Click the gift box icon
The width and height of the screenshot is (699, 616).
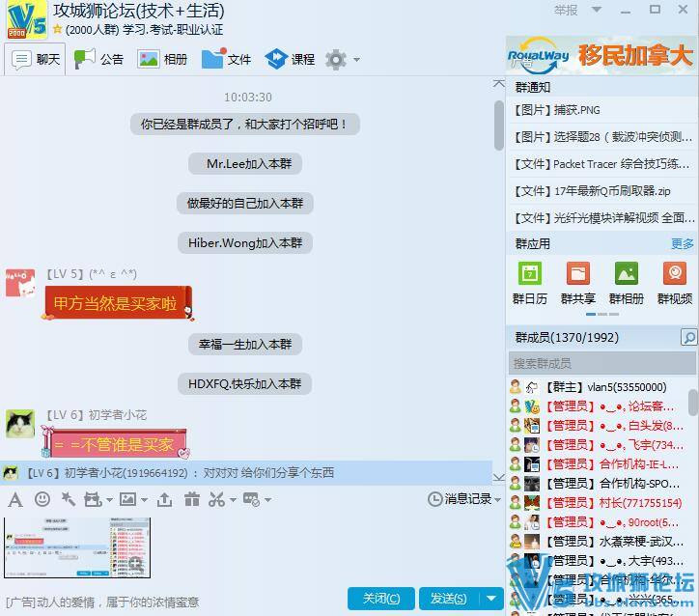tap(192, 499)
